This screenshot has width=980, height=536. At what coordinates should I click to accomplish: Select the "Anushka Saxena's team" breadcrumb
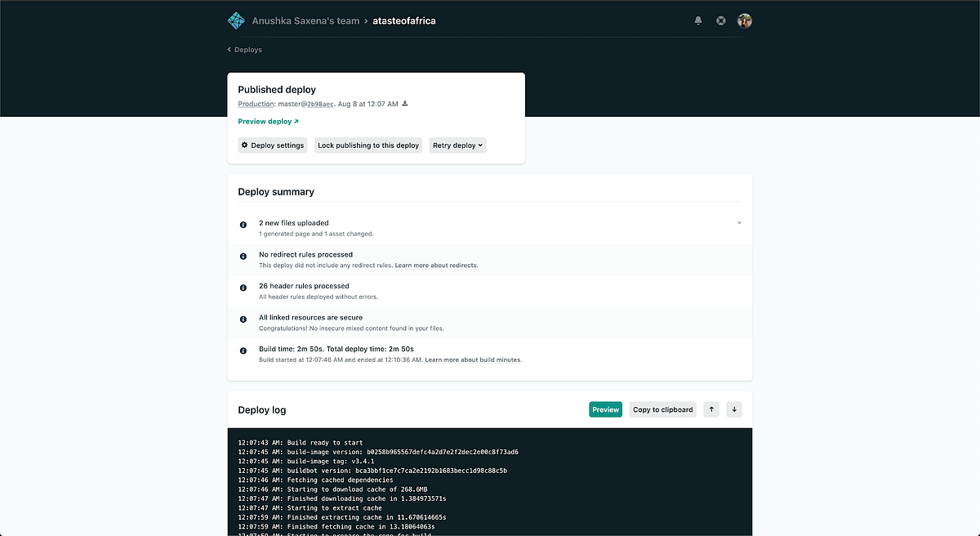coord(305,20)
